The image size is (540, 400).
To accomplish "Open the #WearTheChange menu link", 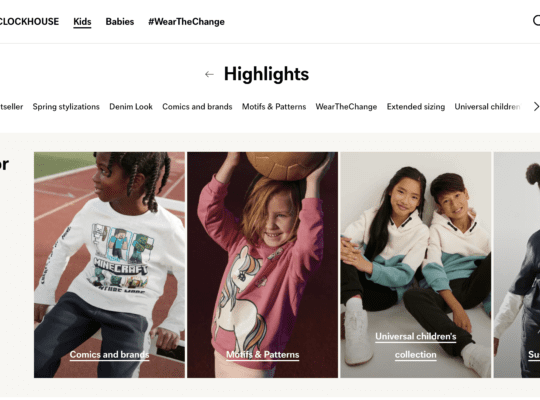I will tap(186, 21).
